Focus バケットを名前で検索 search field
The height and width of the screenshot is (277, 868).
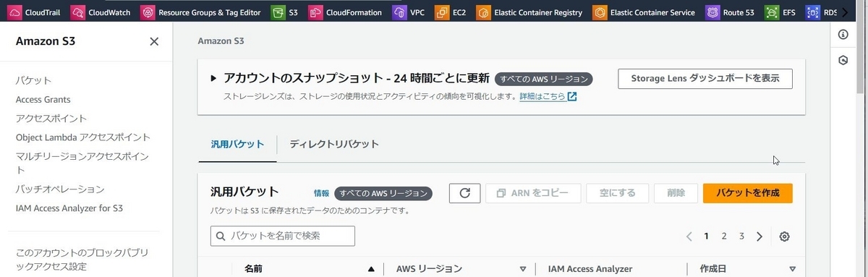283,236
